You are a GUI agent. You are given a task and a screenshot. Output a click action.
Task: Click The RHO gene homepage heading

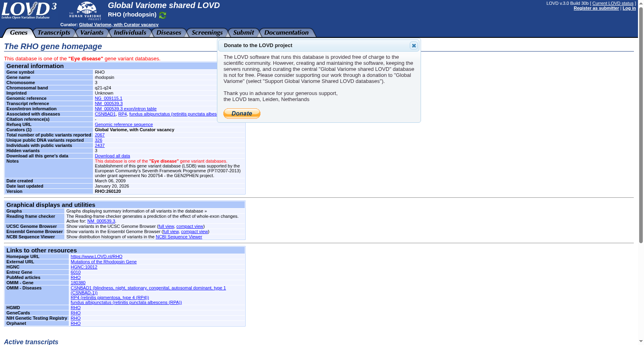[x=53, y=46]
